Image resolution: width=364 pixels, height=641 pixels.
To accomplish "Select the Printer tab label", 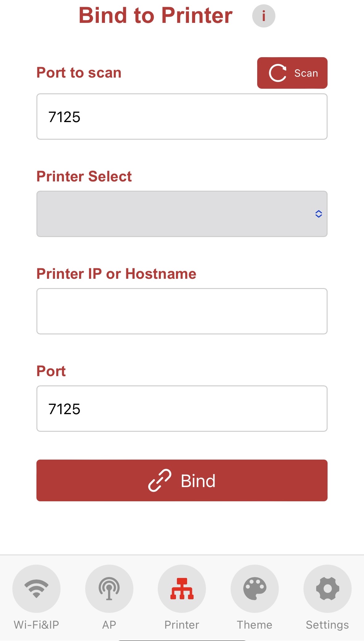I will click(182, 625).
